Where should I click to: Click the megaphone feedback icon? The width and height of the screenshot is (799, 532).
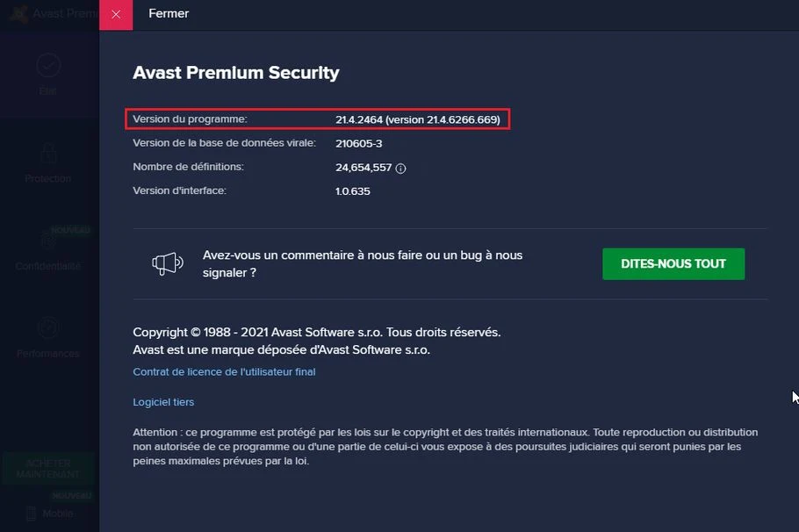click(x=167, y=263)
